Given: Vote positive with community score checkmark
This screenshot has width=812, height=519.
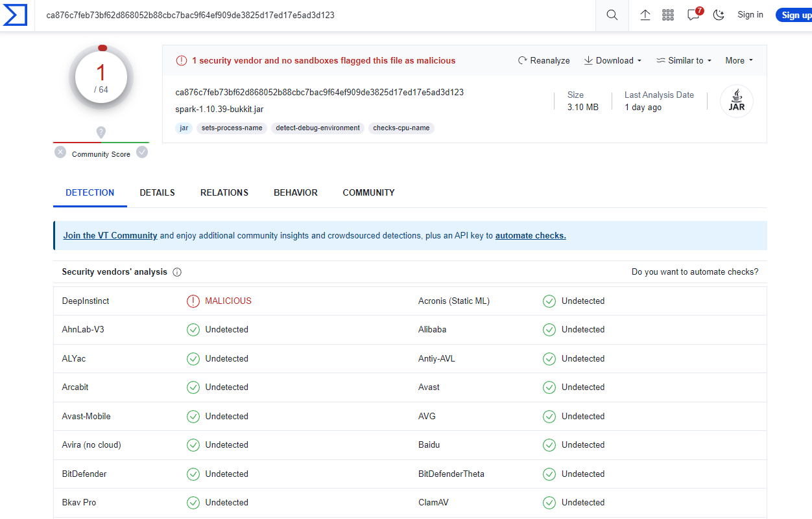Looking at the screenshot, I should (142, 152).
